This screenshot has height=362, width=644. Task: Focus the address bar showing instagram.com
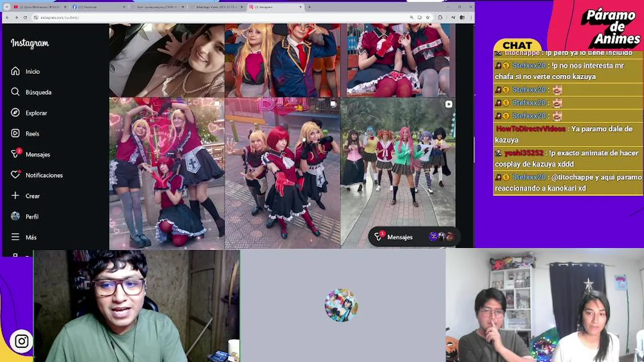221,17
